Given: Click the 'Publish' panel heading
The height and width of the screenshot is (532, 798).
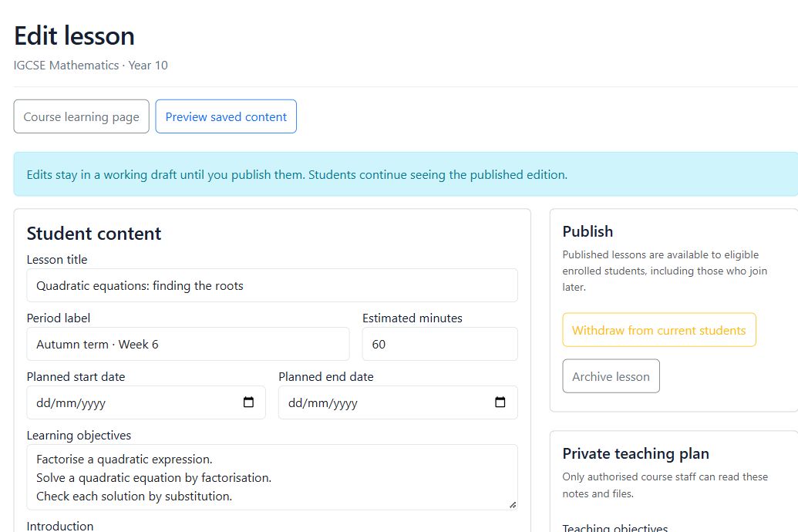Looking at the screenshot, I should (x=588, y=231).
